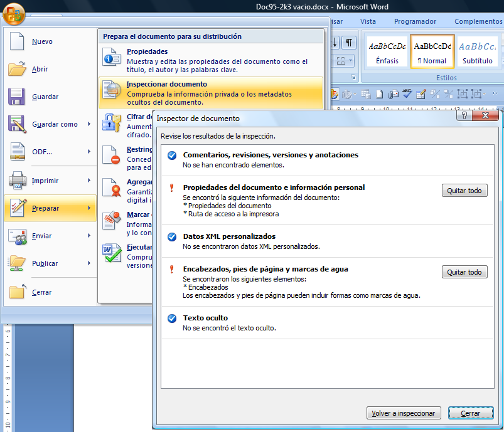Click the Preparar checklist pencil icon
Screen dimensions: 504x432
point(18,208)
